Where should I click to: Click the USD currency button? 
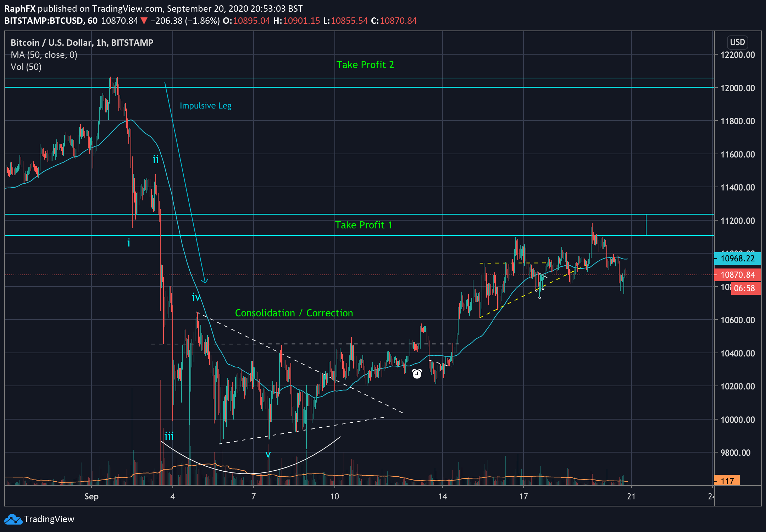click(x=737, y=42)
